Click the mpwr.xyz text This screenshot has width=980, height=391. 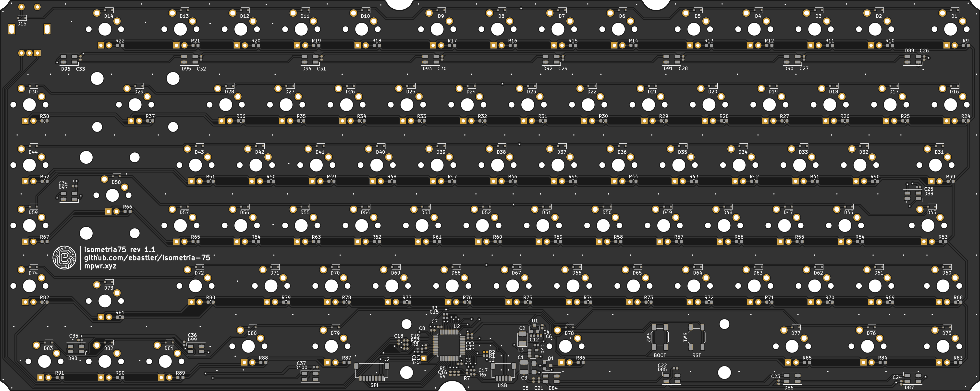point(100,266)
